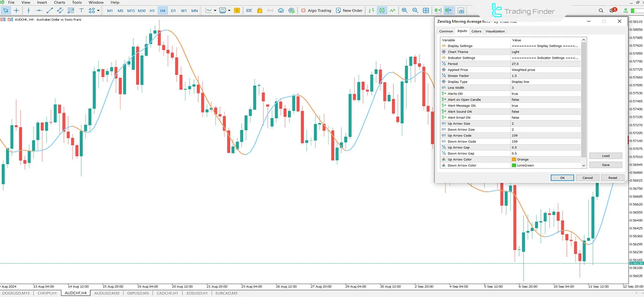644x297 pixels.
Task: Expand the drawing objects dropdown arrow
Action: pyautogui.click(x=98, y=11)
